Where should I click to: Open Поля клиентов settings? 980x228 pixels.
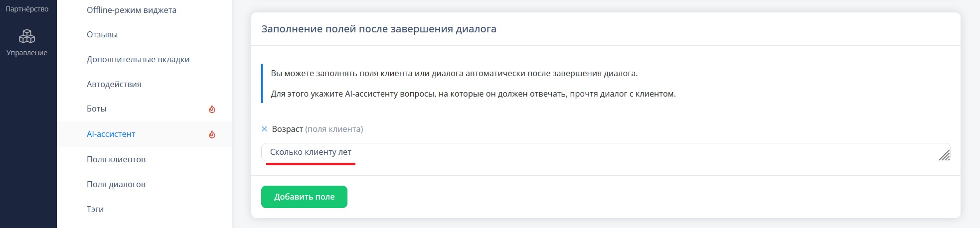point(116,159)
